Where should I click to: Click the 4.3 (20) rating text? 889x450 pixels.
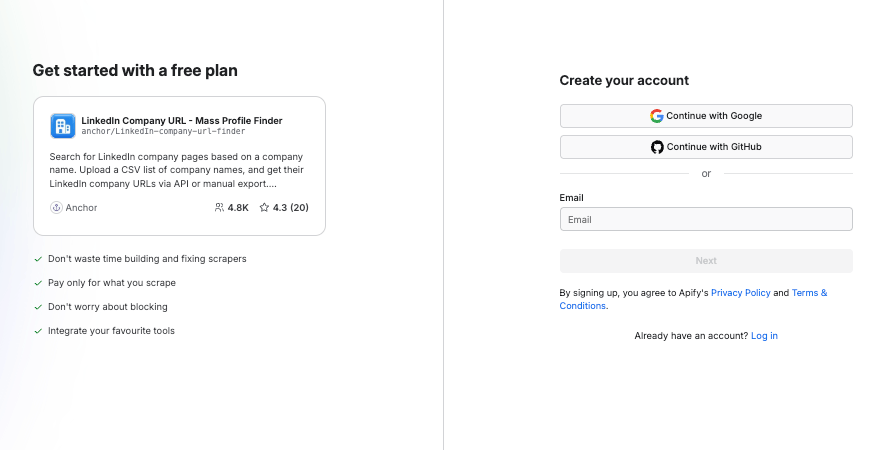point(290,208)
